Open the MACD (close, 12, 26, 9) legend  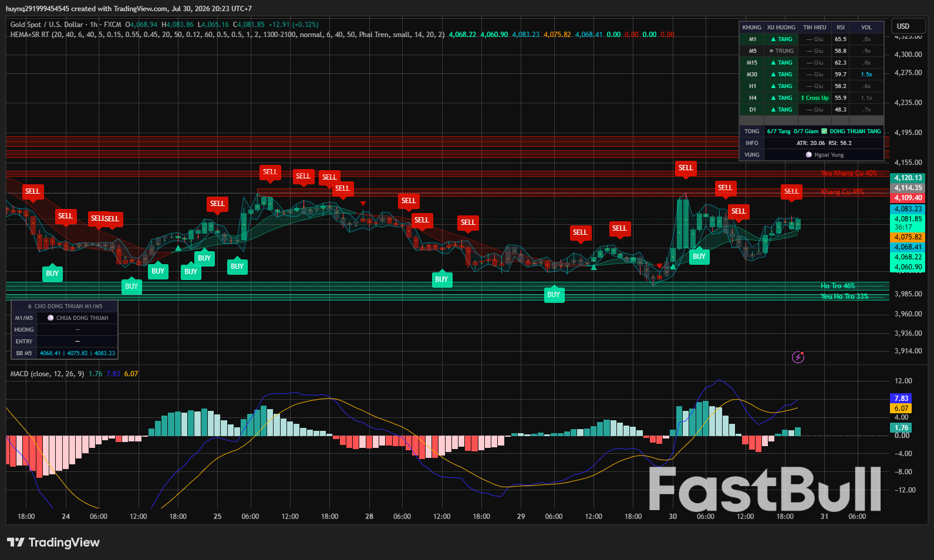click(47, 374)
